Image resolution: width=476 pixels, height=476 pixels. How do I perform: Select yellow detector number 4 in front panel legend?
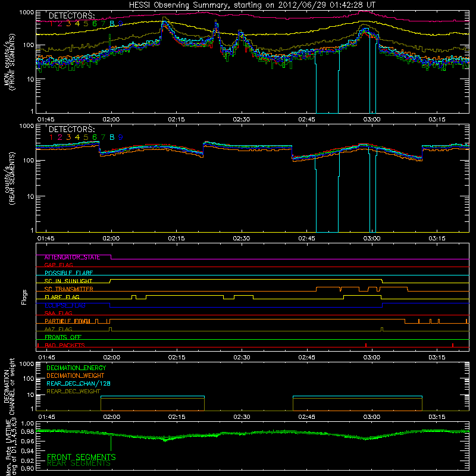[77, 23]
